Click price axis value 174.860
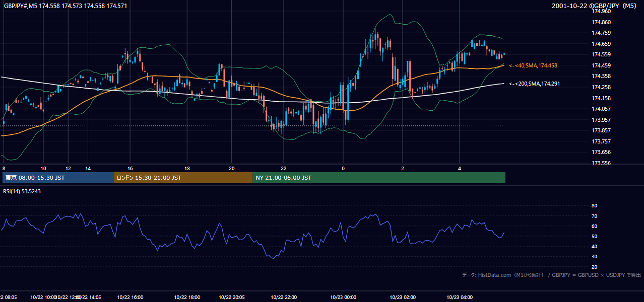The height and width of the screenshot is (302, 644). [601, 22]
